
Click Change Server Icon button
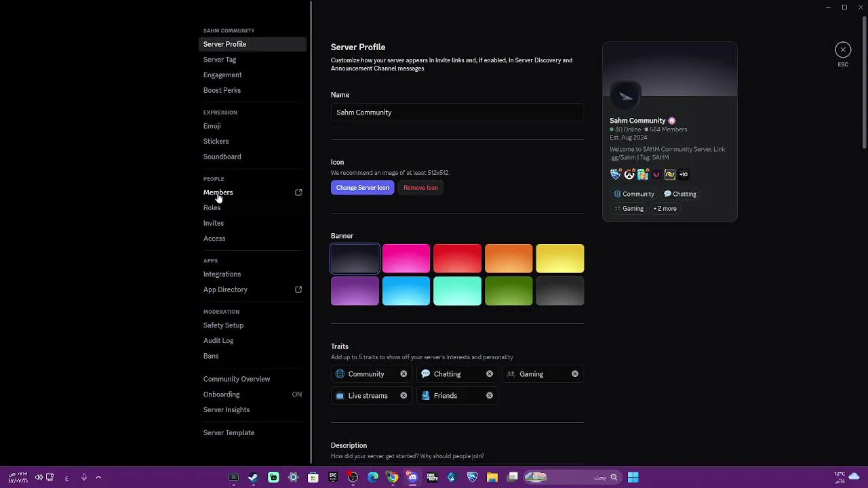click(x=363, y=188)
